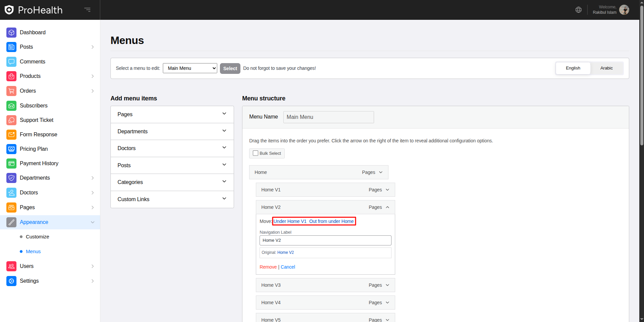The image size is (644, 322).
Task: Click the Pricing Plan icon
Action: [x=11, y=149]
